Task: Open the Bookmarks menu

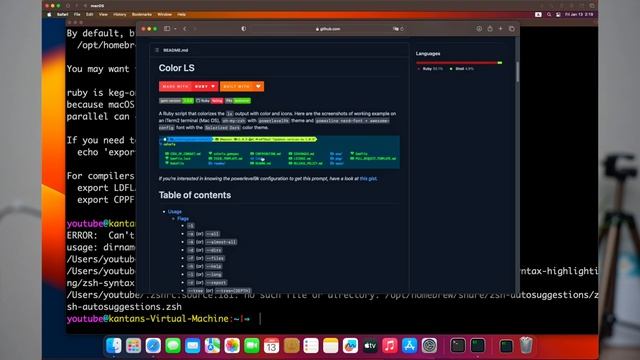Action: click(142, 14)
